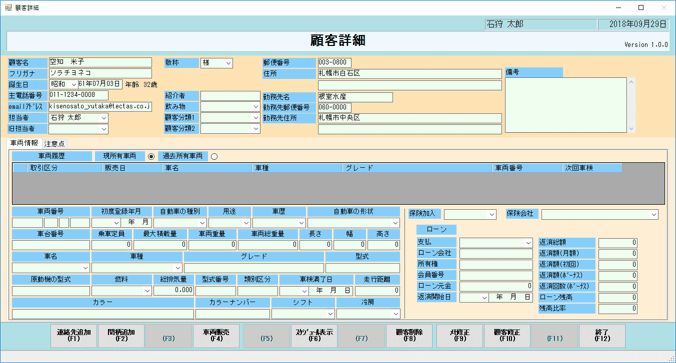This screenshot has height=363, width=676.
Task: Click the 勤務先住所 field showing 札幌市中央区
Action: [410, 118]
